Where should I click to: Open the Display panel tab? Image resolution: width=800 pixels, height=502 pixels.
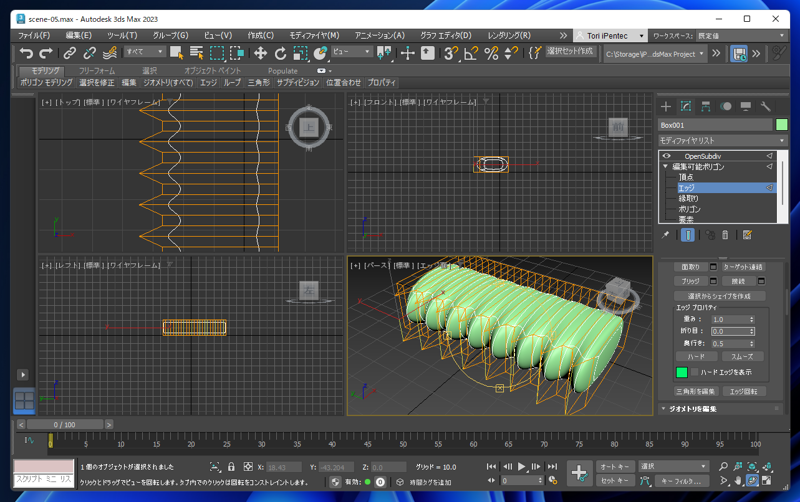(745, 106)
